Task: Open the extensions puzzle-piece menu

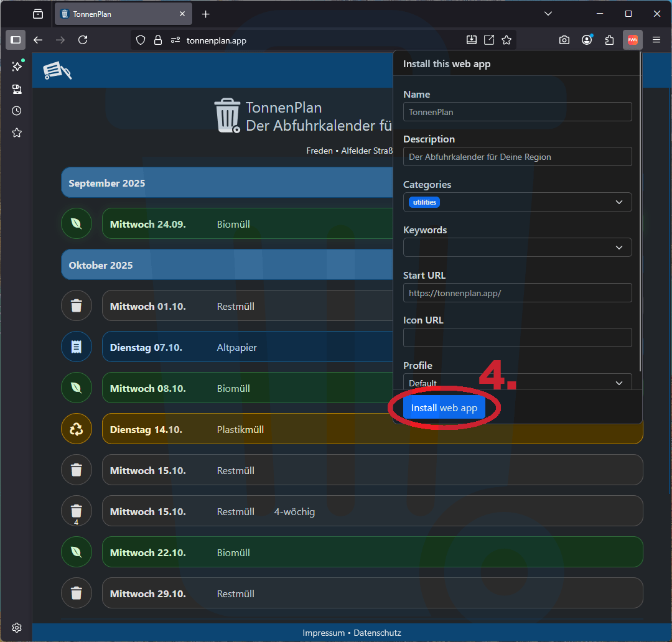Action: [x=610, y=40]
